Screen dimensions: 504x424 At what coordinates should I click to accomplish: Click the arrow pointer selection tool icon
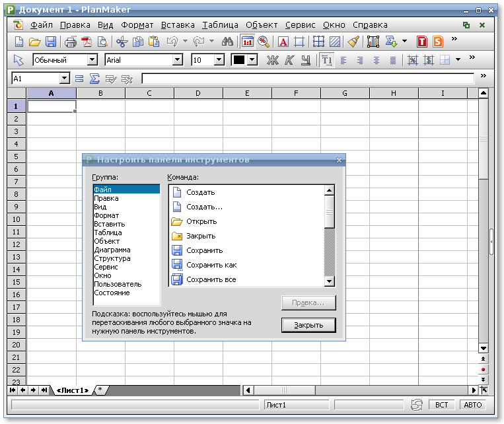[18, 60]
